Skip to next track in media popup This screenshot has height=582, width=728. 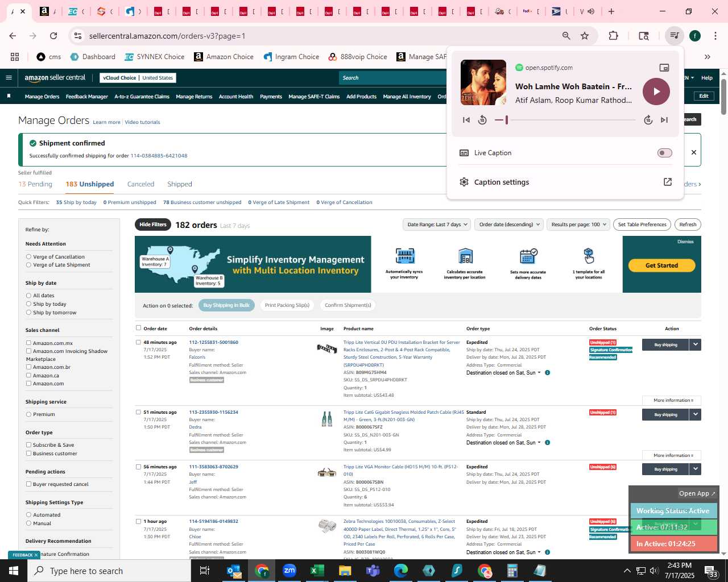point(664,120)
